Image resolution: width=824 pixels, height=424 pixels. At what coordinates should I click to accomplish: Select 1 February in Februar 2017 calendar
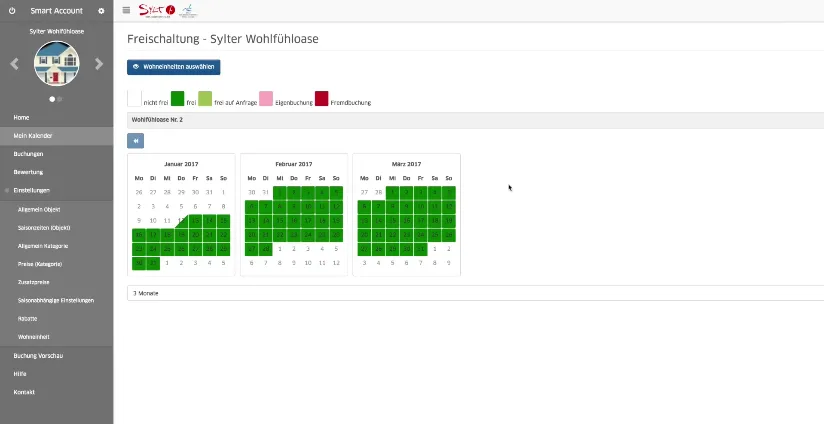click(280, 192)
